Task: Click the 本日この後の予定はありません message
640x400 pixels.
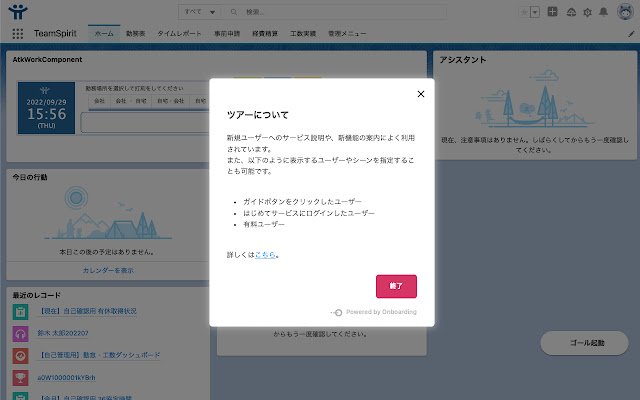Action: [x=108, y=252]
